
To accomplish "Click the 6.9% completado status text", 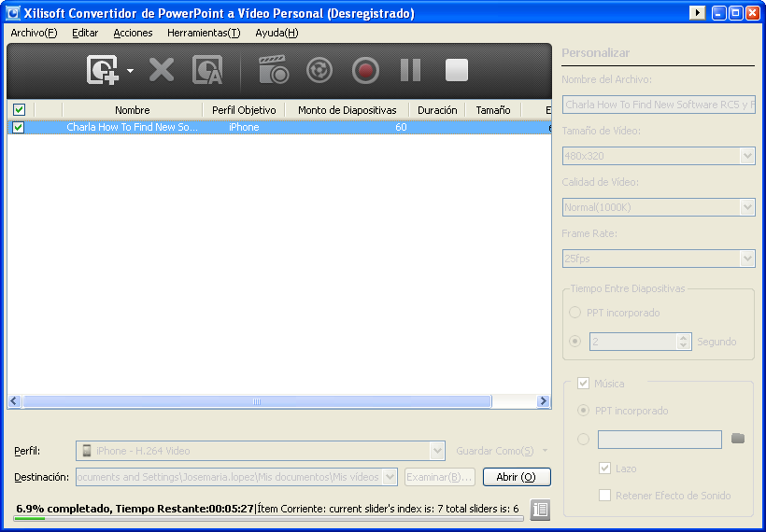I will (135, 509).
